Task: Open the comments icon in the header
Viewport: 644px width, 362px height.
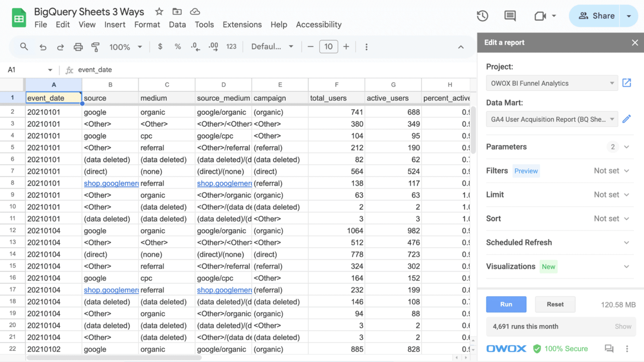Action: tap(510, 16)
